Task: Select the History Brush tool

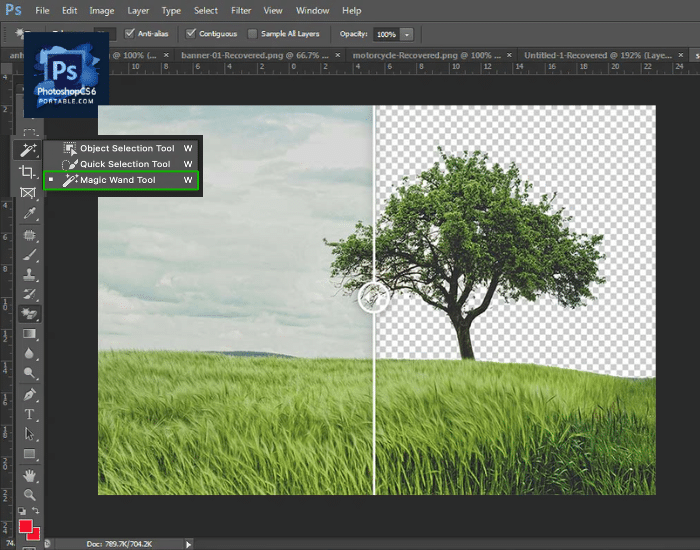Action: (x=29, y=294)
